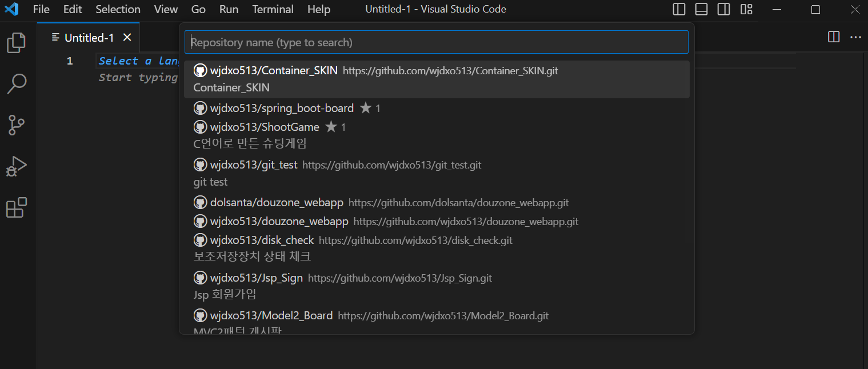Screen dimensions: 868x369
Task: Click the GitHub icon beside dolsanta/douzone_webapp
Action: 200,202
